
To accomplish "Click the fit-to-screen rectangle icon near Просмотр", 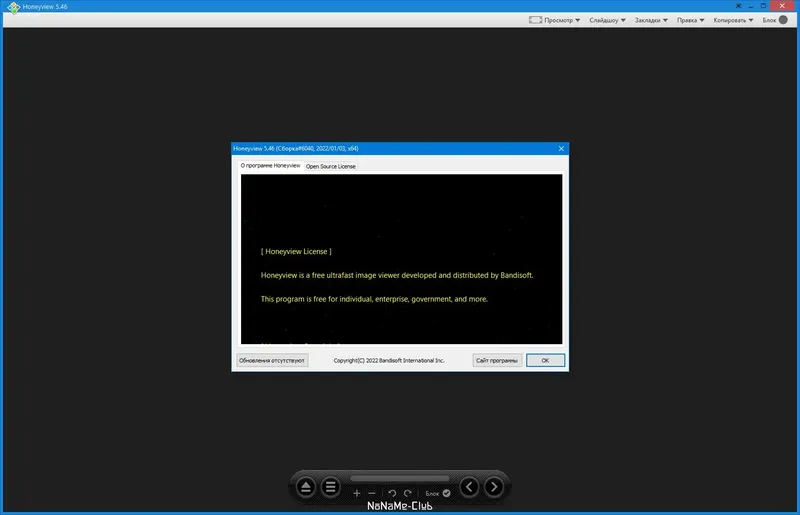I will [535, 20].
